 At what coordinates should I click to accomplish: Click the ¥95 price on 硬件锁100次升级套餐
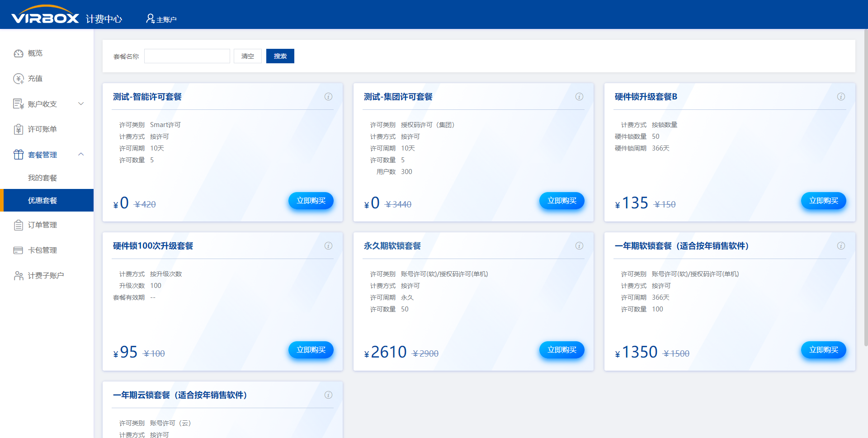point(125,352)
